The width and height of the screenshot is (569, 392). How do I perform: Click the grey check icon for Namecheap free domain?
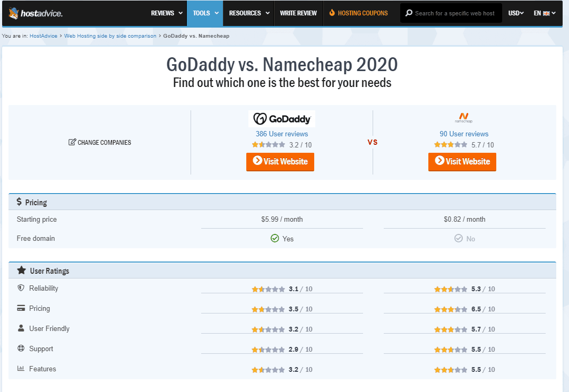coord(458,238)
